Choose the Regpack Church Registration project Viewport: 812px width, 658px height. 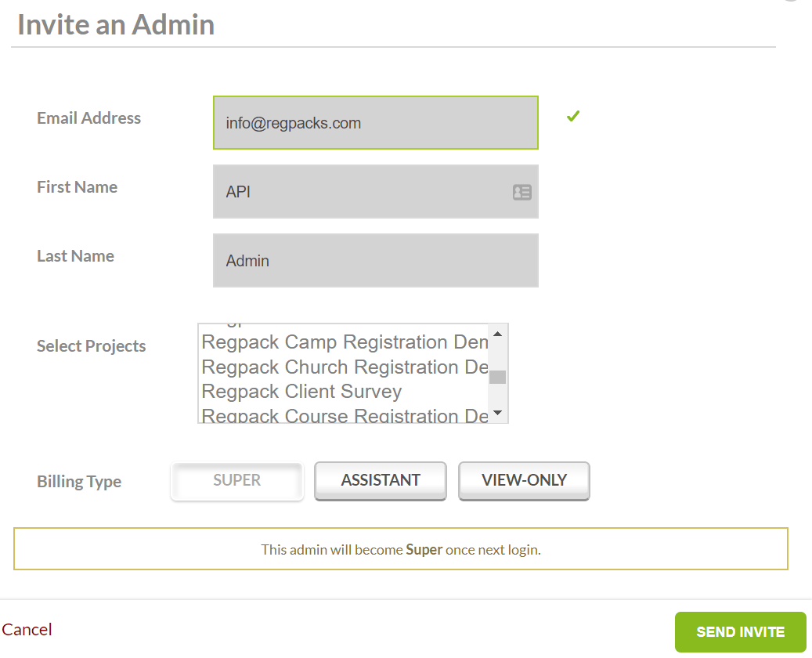coord(345,367)
